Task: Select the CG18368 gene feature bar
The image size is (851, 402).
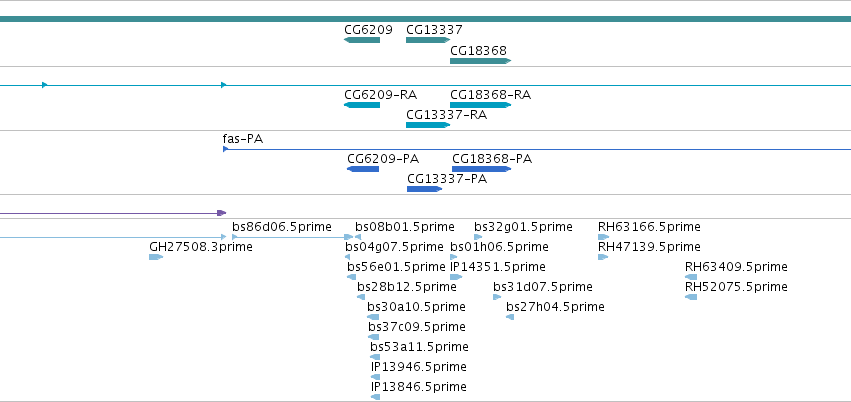Action: click(480, 61)
